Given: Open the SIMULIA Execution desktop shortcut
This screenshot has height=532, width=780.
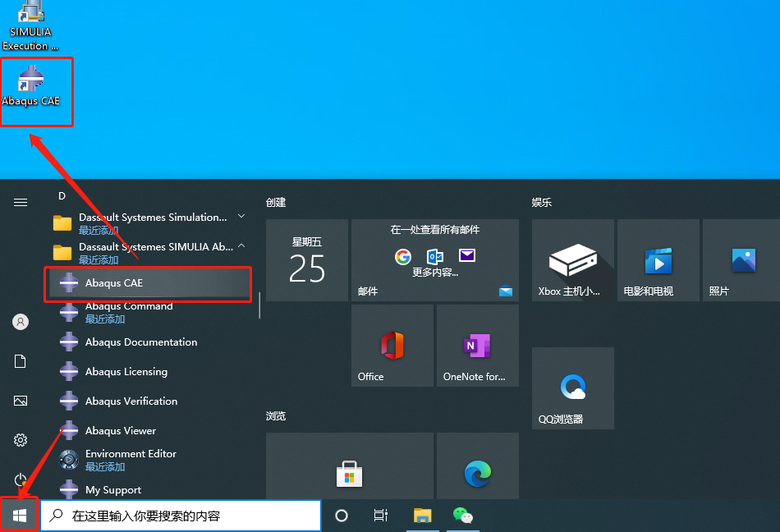Looking at the screenshot, I should pyautogui.click(x=30, y=25).
